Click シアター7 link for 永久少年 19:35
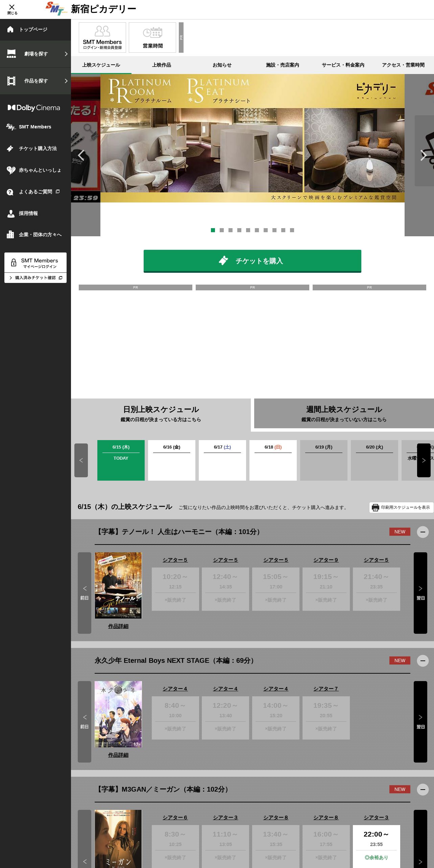This screenshot has width=434, height=868. [326, 689]
